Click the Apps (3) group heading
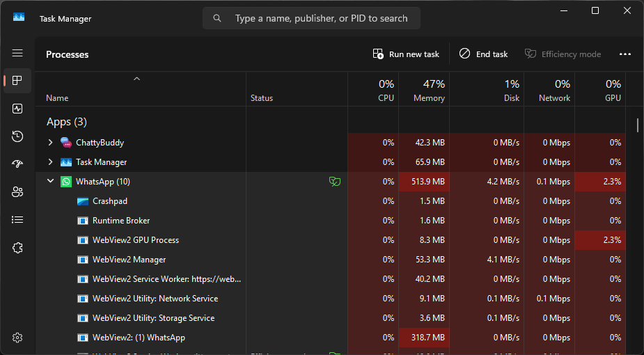Image resolution: width=644 pixels, height=355 pixels. click(67, 122)
